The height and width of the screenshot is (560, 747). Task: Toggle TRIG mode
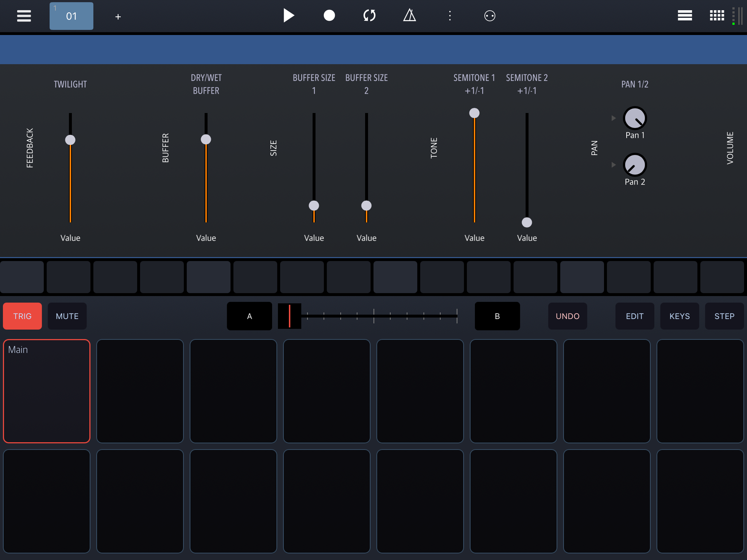pyautogui.click(x=22, y=316)
